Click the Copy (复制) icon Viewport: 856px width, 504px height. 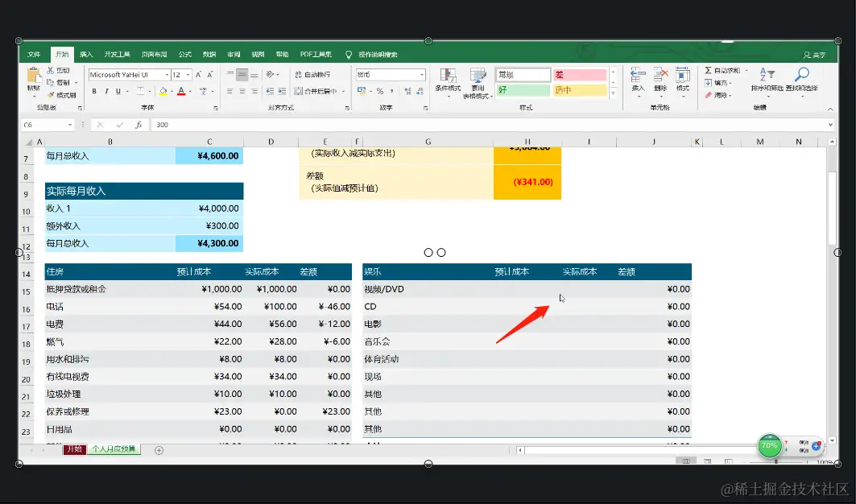tap(50, 82)
